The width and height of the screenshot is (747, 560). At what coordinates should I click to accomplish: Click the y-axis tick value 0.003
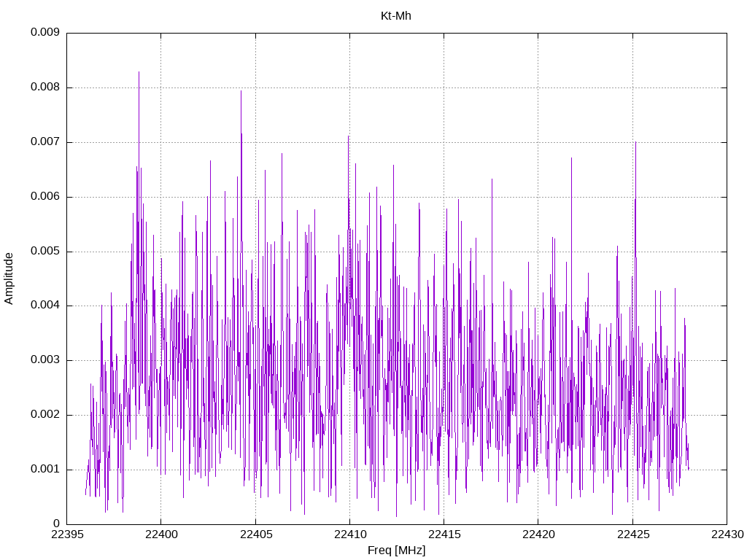coord(45,360)
